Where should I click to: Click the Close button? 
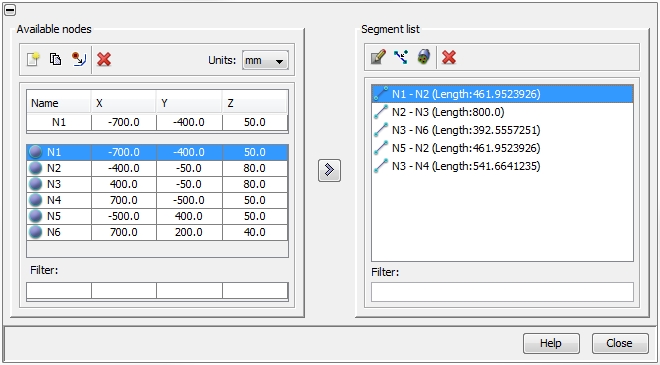tap(620, 343)
